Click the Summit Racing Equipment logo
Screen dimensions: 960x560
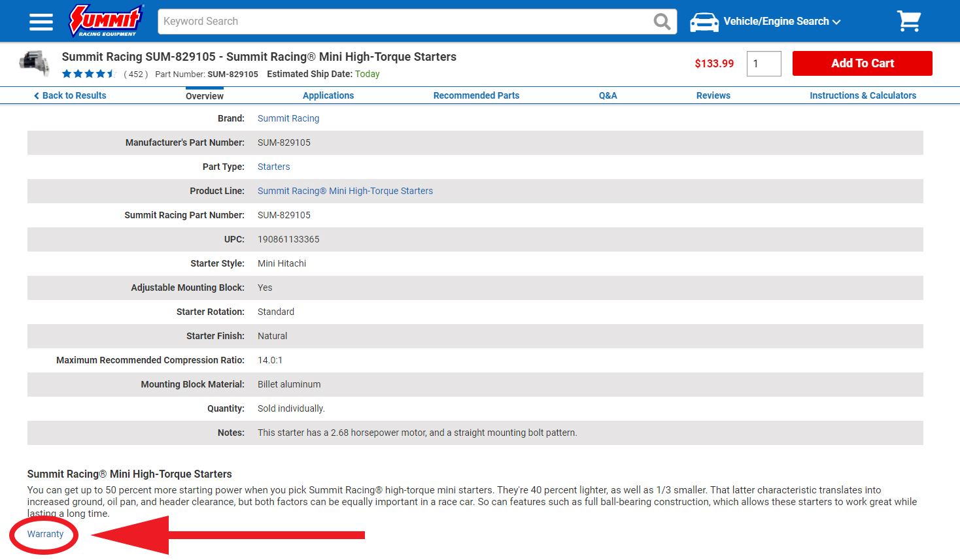[107, 21]
